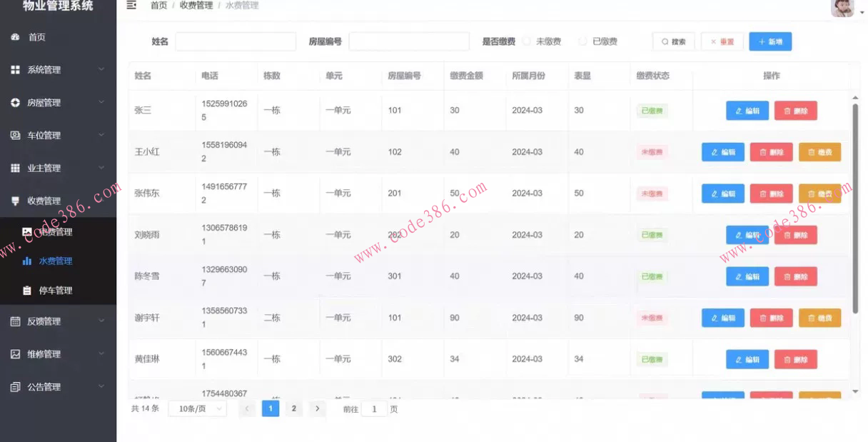Expand the 业主管理 submenu

(x=57, y=169)
